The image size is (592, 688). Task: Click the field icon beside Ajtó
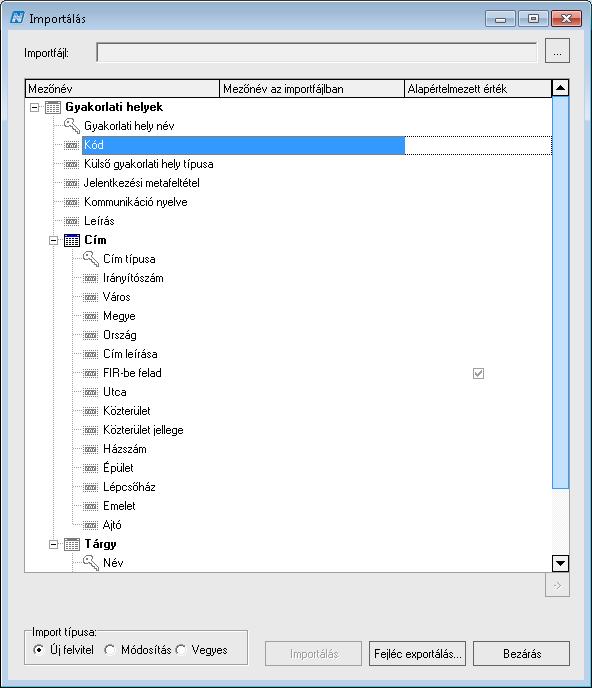point(90,525)
